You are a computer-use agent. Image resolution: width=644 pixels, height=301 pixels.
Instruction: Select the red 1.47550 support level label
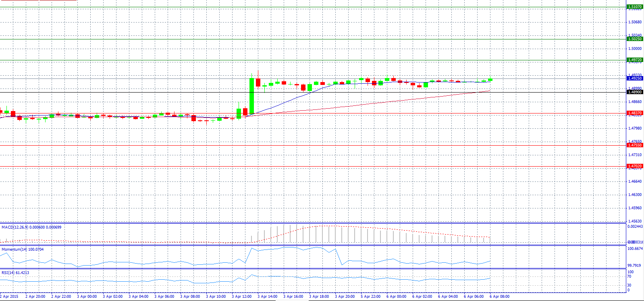[635, 145]
